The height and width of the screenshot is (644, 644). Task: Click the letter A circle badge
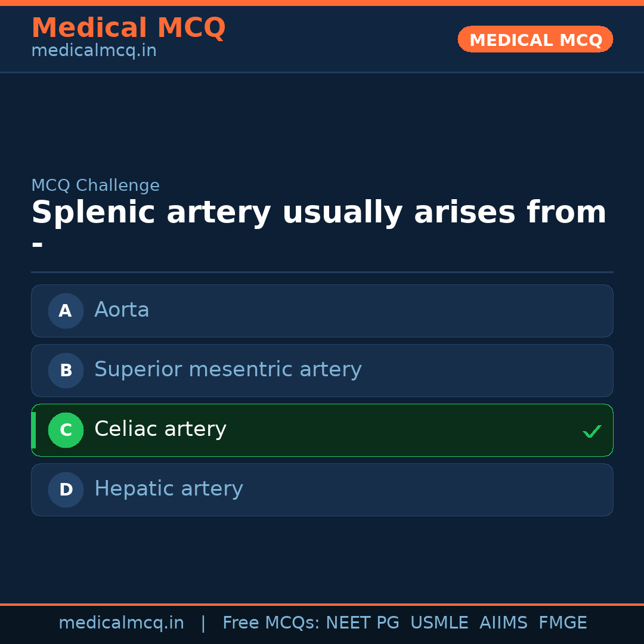pyautogui.click(x=66, y=311)
